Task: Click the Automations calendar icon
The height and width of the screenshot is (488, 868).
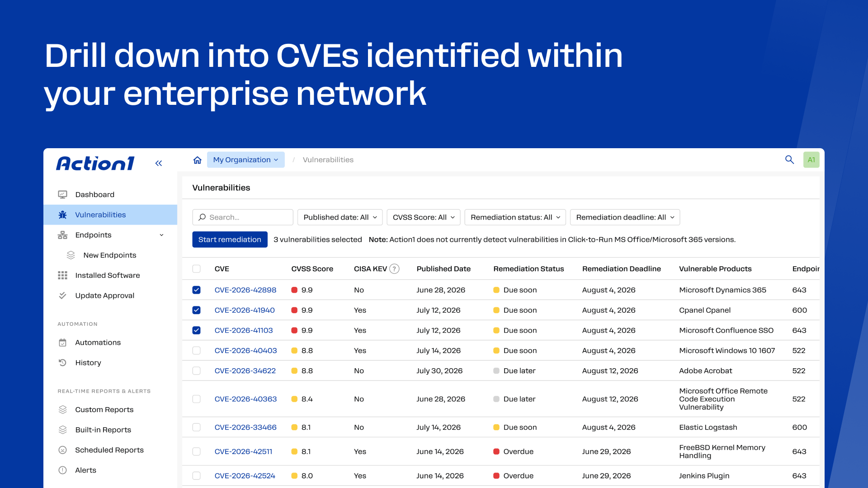Action: [x=63, y=343]
